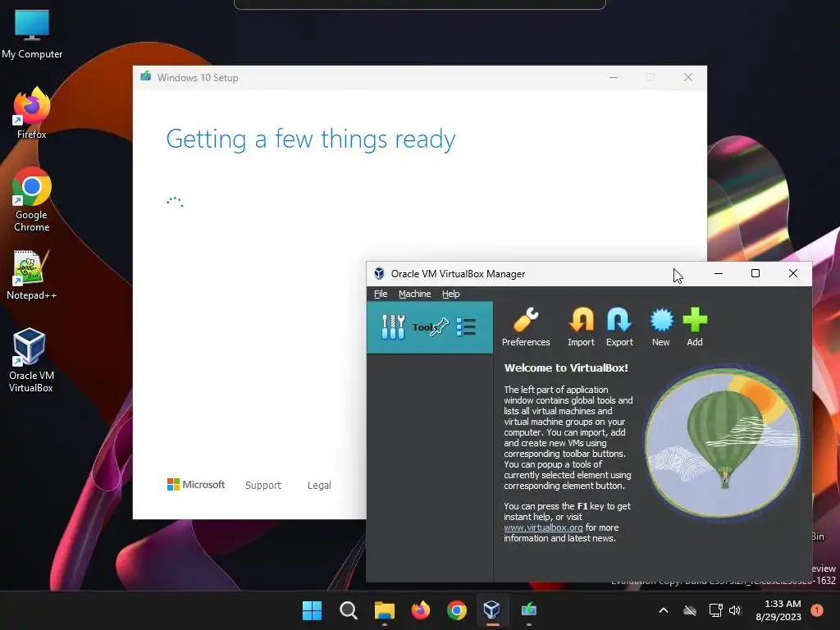Viewport: 840px width, 630px height.
Task: Create a New virtual machine
Action: (x=660, y=327)
